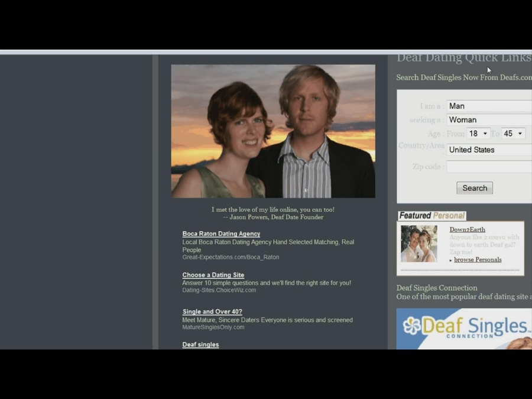Open the Boca Raton Dating Agency link
The width and height of the screenshot is (532, 399).
221,233
